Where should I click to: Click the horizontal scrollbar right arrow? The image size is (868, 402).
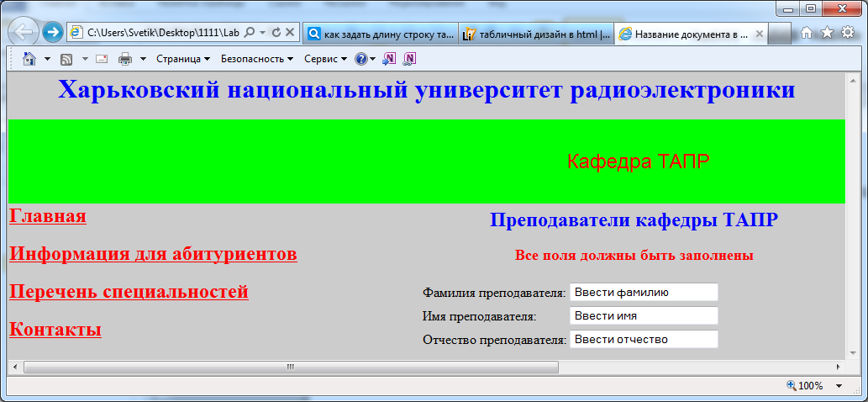point(839,367)
